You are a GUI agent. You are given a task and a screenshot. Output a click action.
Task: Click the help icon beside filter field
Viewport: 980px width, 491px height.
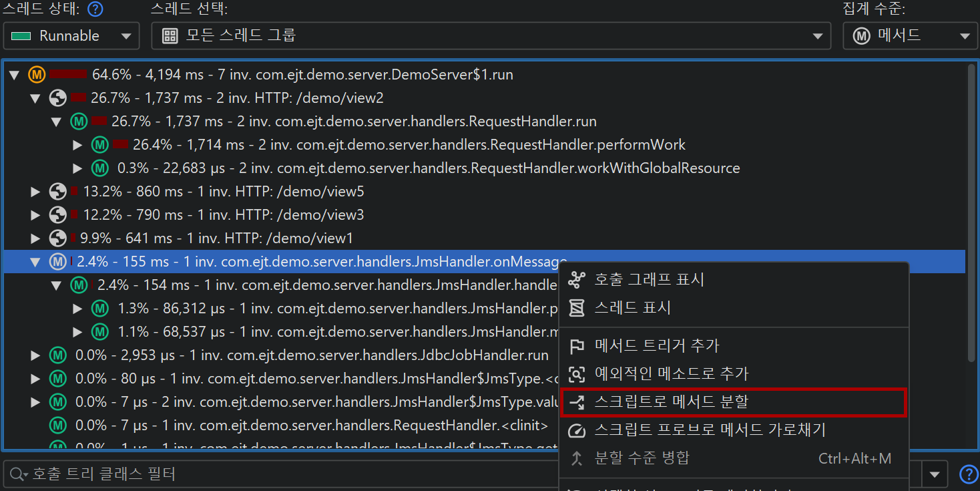click(968, 474)
